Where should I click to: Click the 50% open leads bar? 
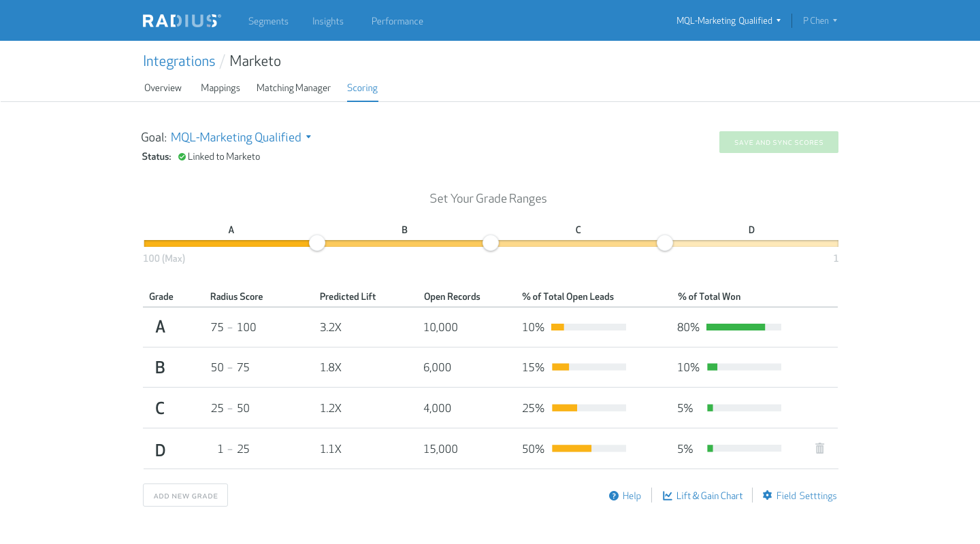(x=589, y=449)
